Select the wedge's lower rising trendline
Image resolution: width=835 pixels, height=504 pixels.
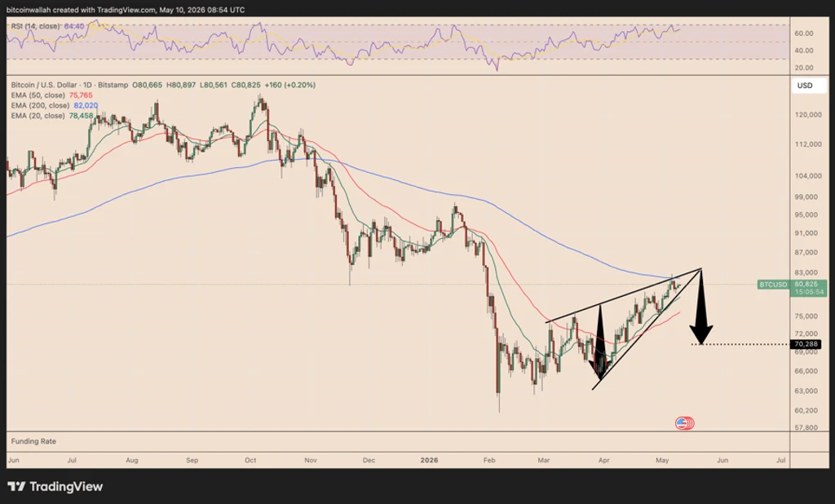[x=647, y=329]
